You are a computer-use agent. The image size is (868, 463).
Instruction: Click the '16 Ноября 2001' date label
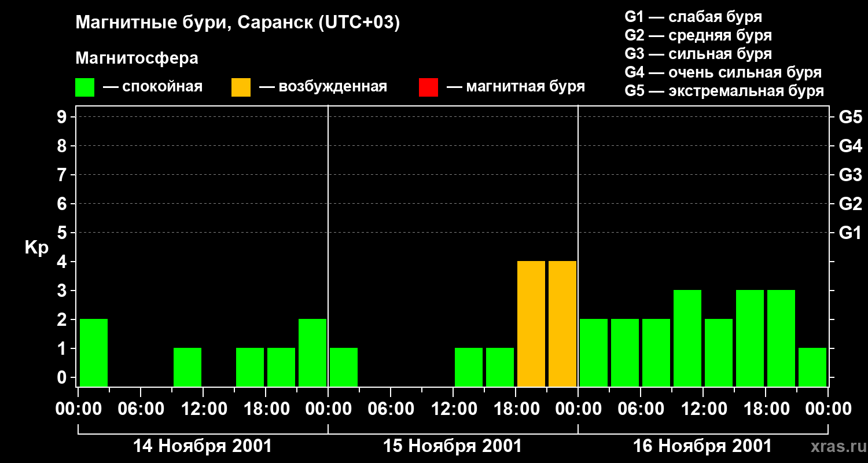click(x=703, y=446)
